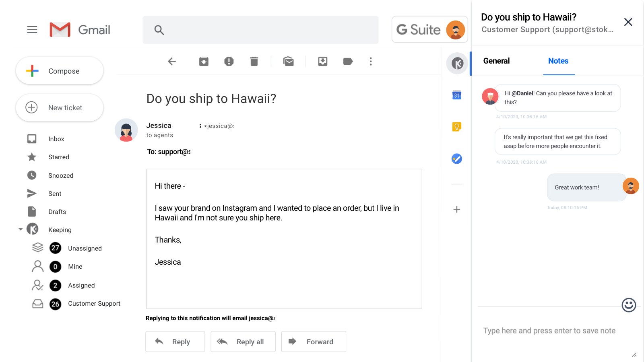Archive the Hawaii email

click(204, 61)
